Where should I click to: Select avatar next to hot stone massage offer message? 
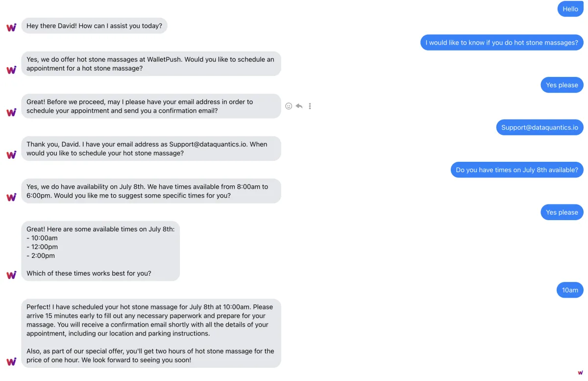click(x=11, y=70)
